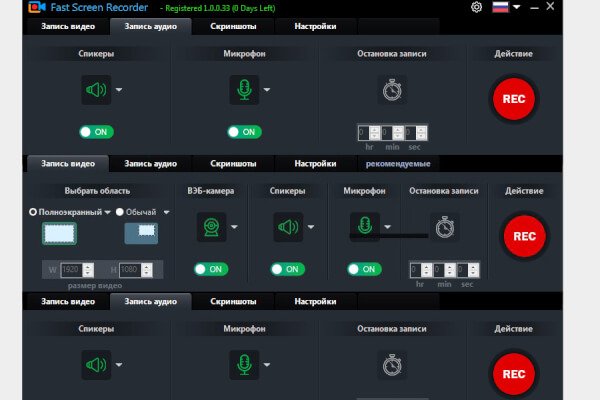Click the Спикеры speaker icon in top panel
This screenshot has width=600, height=400.
96,90
